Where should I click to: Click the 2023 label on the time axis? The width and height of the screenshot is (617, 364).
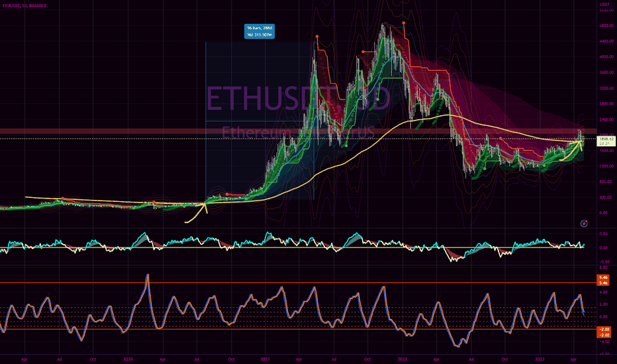pos(540,359)
